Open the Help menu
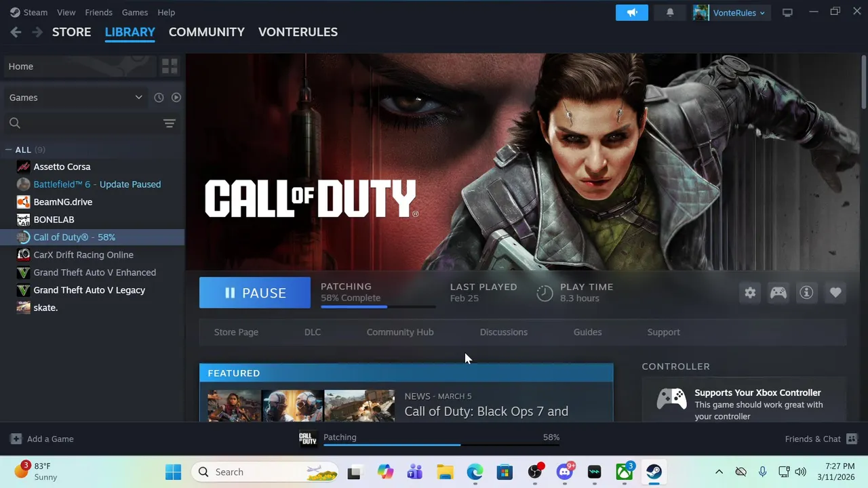Viewport: 868px width, 488px height. (x=166, y=12)
